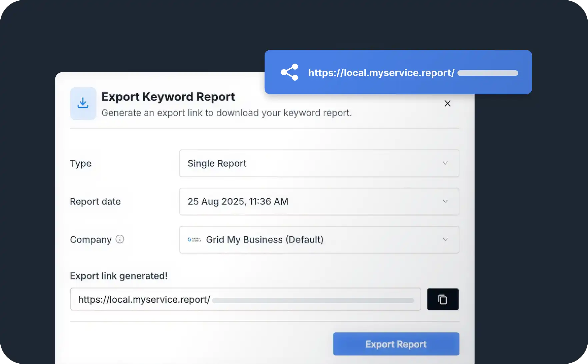The image size is (588, 364).
Task: Click the info icon beside the Company label
Action: click(120, 239)
